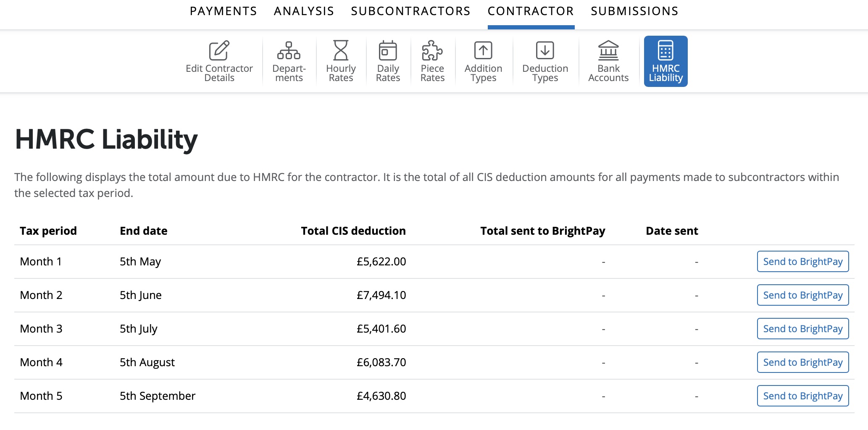Switch to the Analysis tab
Image resolution: width=868 pixels, height=430 pixels.
(304, 11)
